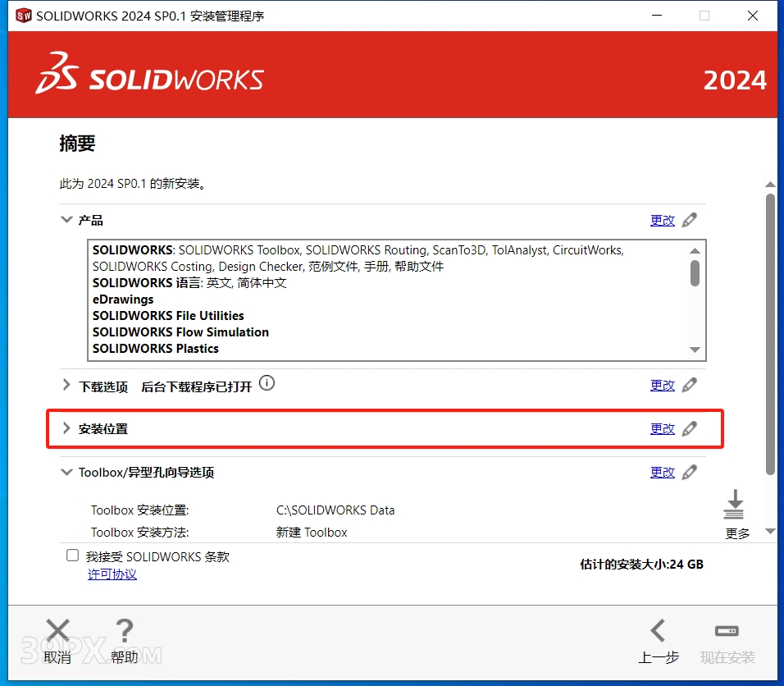Viewport: 784px width, 686px height.
Task: Expand the 下载选项 section
Action: pos(66,385)
